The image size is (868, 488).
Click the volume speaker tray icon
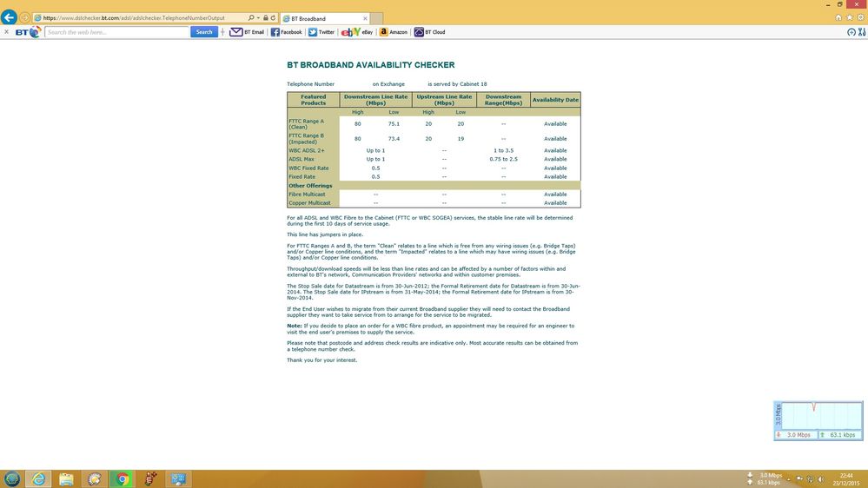tap(821, 479)
